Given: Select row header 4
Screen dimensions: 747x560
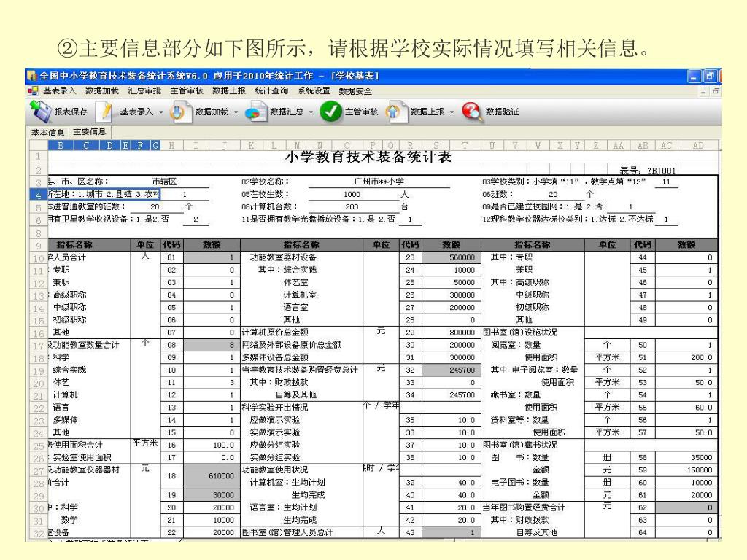Looking at the screenshot, I should pos(38,195).
